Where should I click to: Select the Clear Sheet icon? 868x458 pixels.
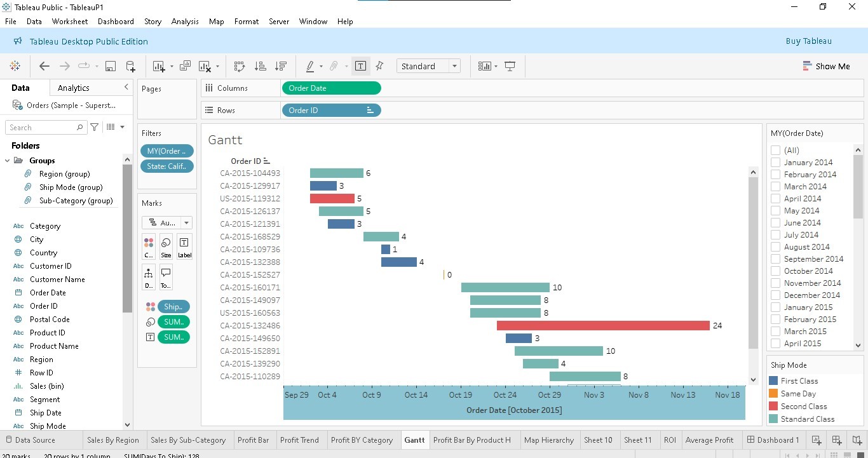[205, 65]
